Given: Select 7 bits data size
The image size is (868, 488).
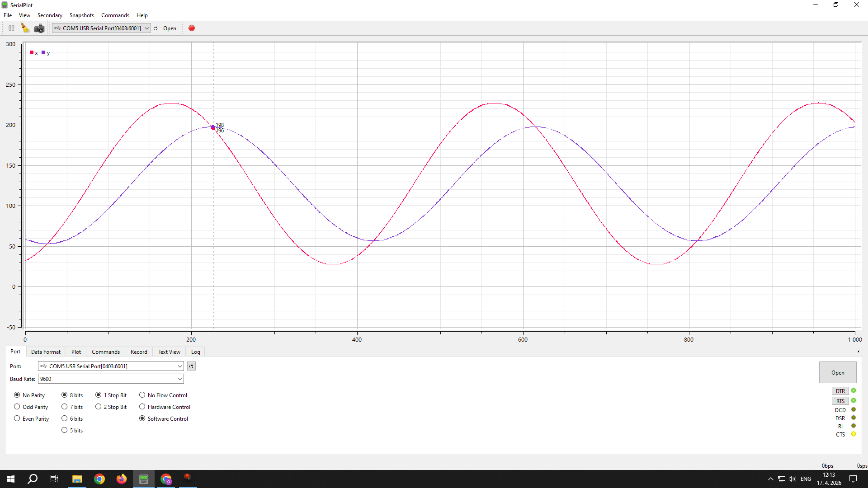Looking at the screenshot, I should [x=65, y=407].
